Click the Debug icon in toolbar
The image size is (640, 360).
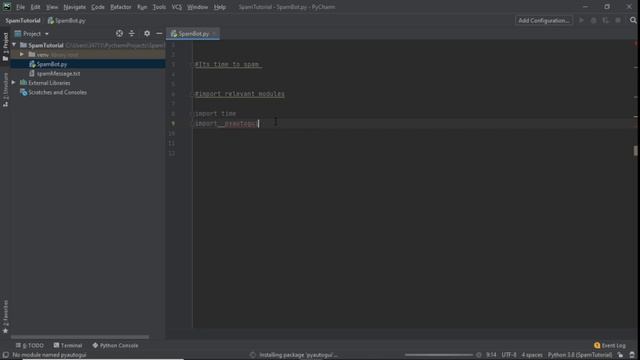pos(593,20)
